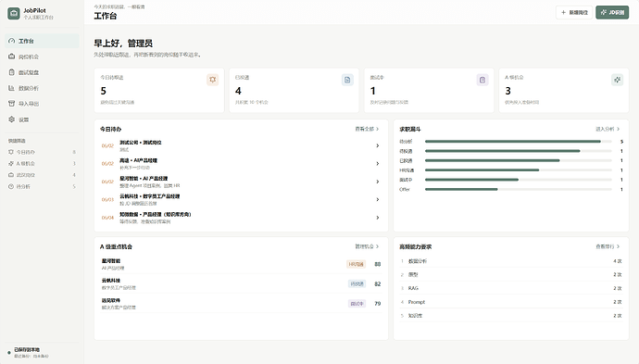Select the 工作台 sidebar menu item

click(42, 41)
